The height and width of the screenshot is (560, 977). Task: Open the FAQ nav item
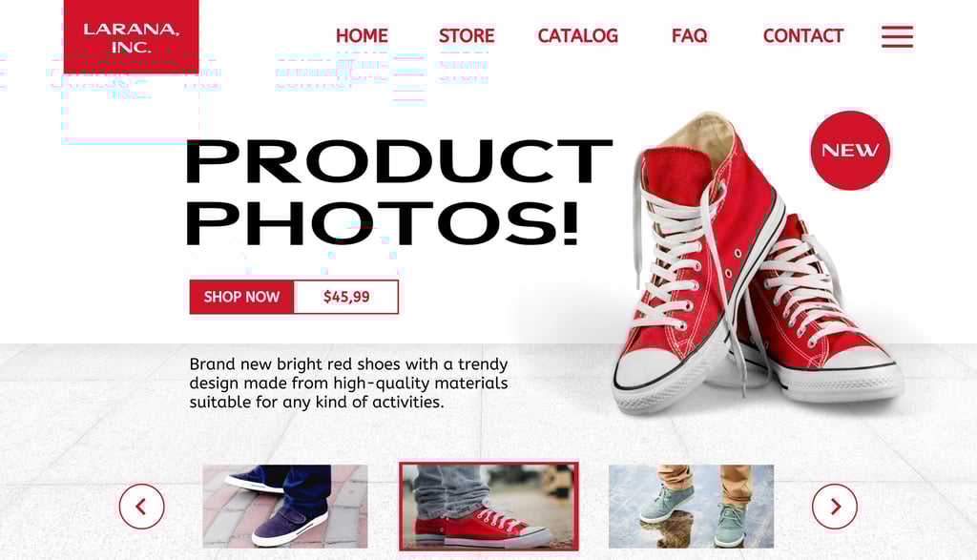[x=689, y=36]
